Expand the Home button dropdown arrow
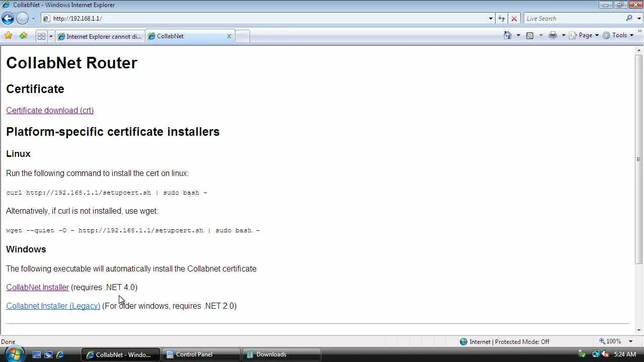Screen dimensions: 644x362 (518, 35)
